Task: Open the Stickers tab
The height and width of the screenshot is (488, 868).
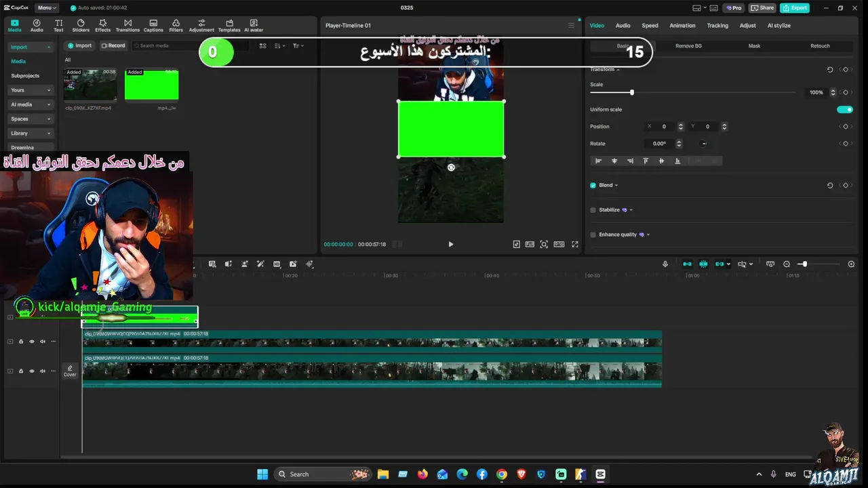Action: [81, 26]
